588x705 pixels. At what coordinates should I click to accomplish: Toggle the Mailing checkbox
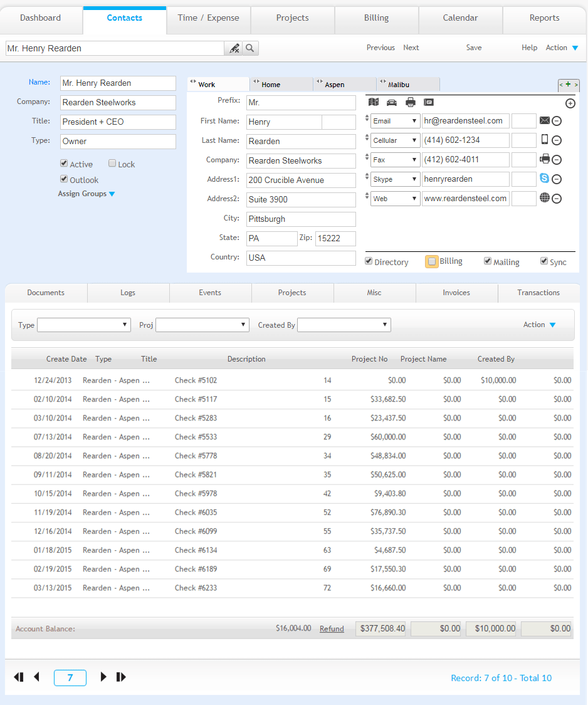coord(488,261)
